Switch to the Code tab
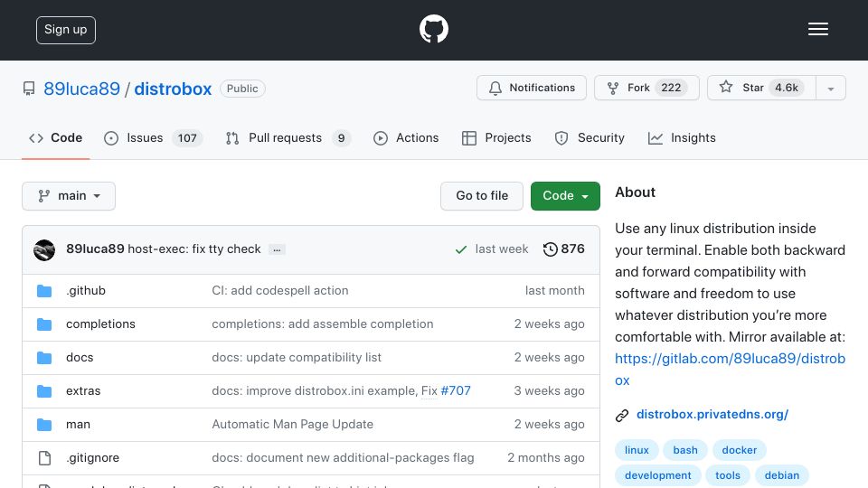 tap(55, 137)
